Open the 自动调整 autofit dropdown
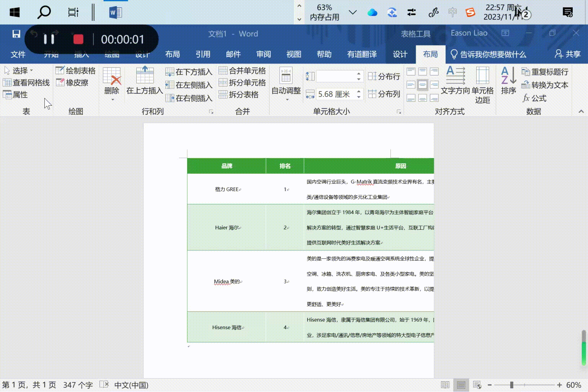This screenshot has height=392, width=588. click(x=286, y=84)
